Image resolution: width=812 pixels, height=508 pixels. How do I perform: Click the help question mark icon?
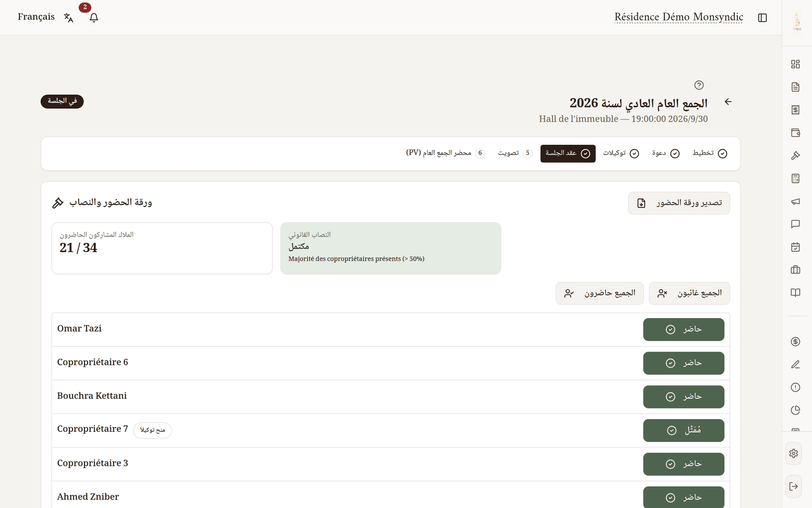click(x=699, y=85)
